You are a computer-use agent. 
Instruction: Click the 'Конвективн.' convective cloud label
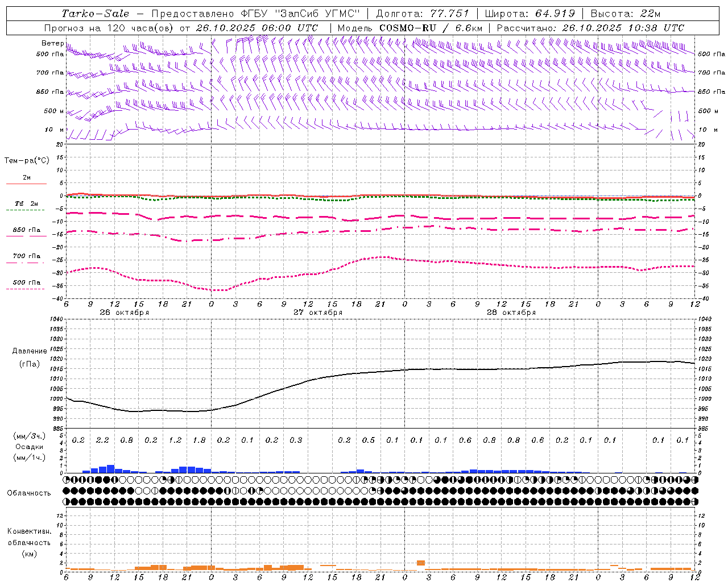click(x=29, y=531)
